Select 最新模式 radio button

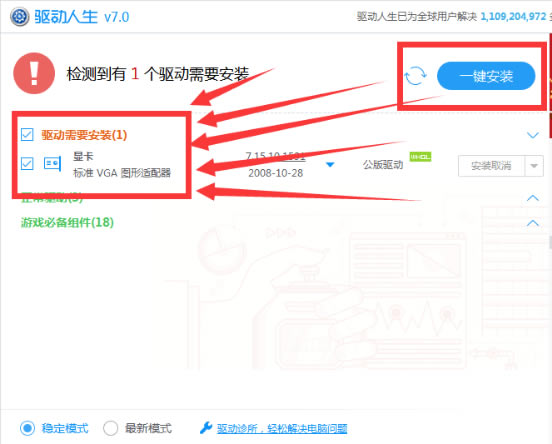(111, 428)
